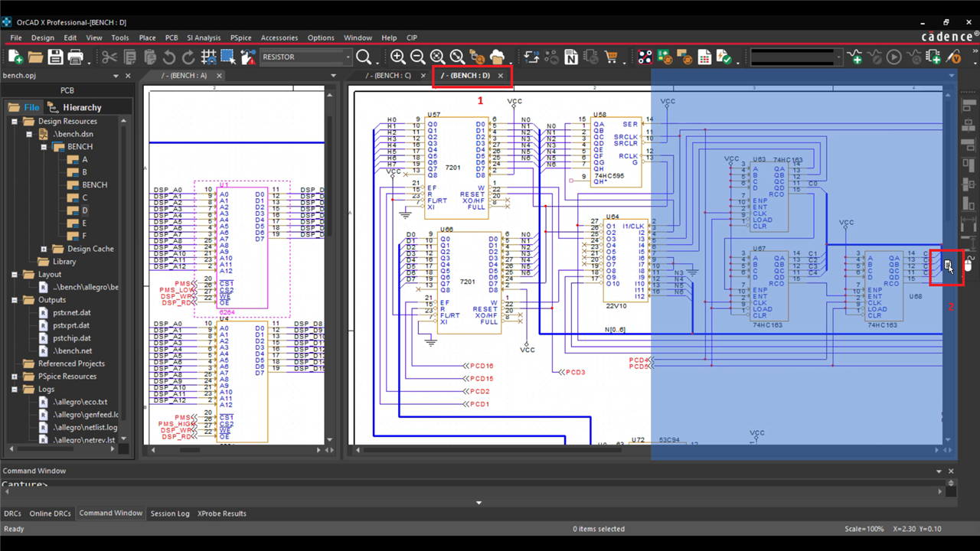
Task: Close the bench.opj project panel
Action: coord(129,76)
